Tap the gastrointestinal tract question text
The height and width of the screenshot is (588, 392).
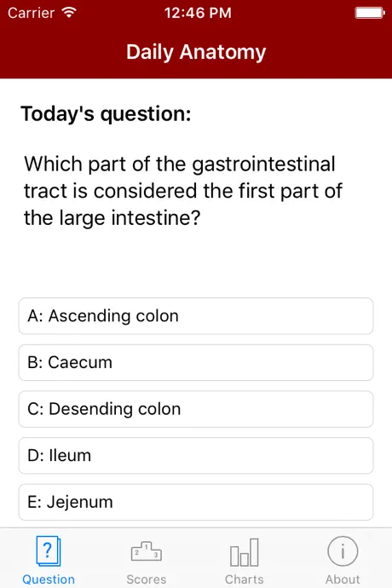pos(183,191)
